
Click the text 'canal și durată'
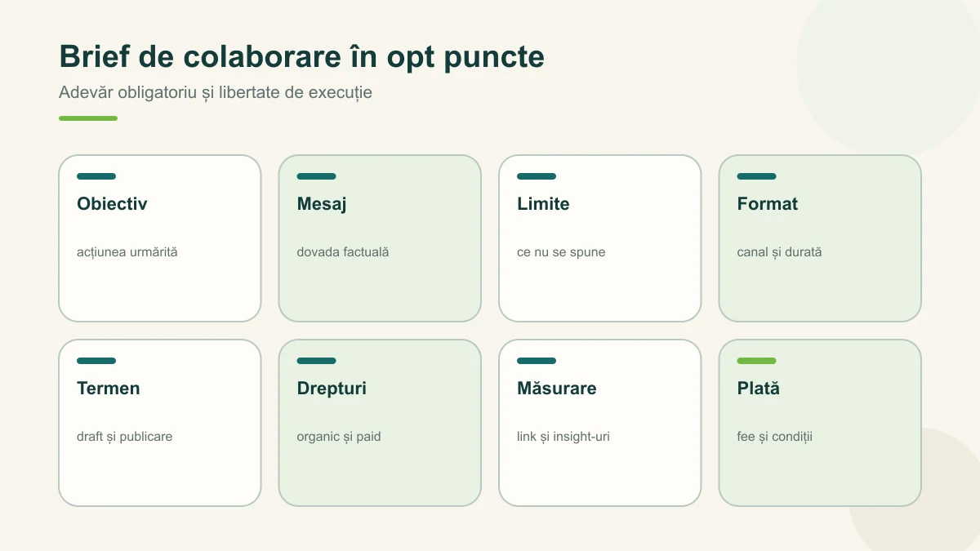779,252
